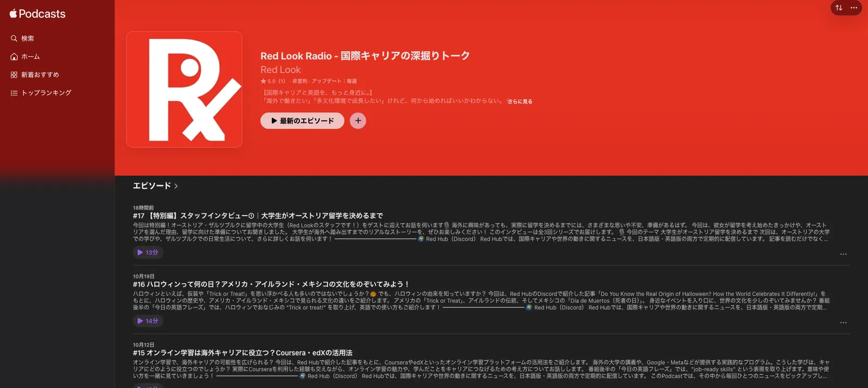Image resolution: width=868 pixels, height=388 pixels.
Task: Select 検索 in the sidebar
Action: 28,39
